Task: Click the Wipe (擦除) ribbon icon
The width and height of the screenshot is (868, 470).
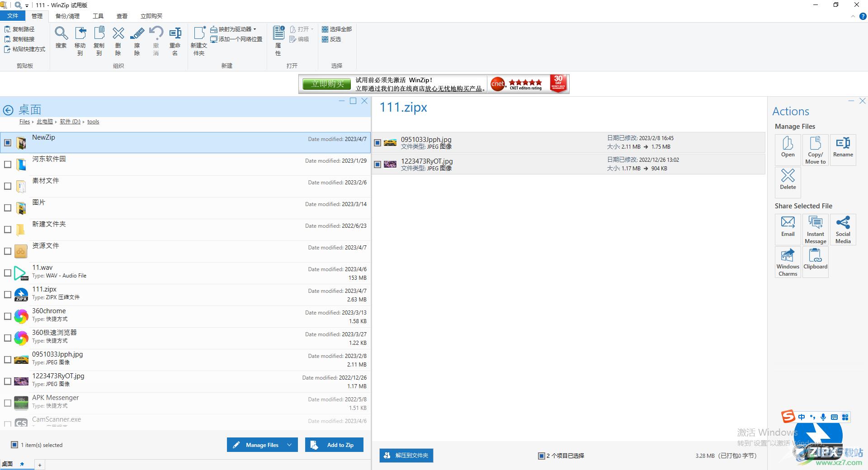Action: coord(137,41)
